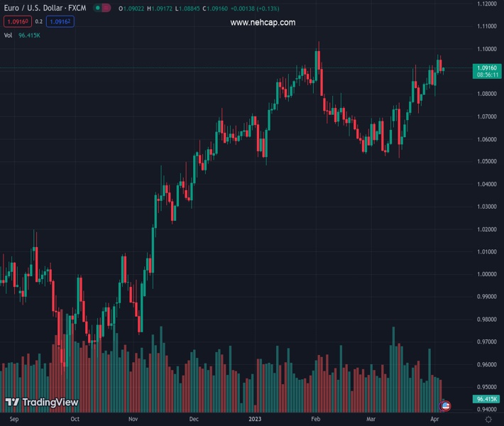Click the Close value C1.09160 in legend
The image size is (504, 426).
click(x=217, y=9)
